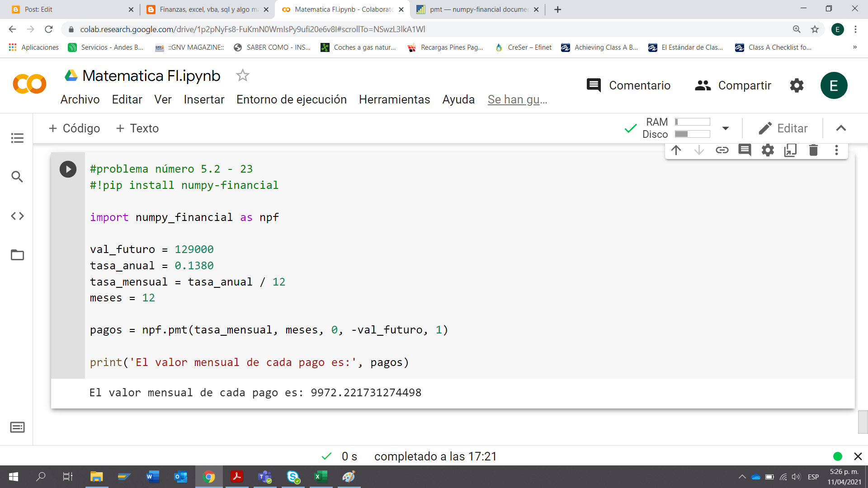The width and height of the screenshot is (868, 488).
Task: Delete the current code cell
Action: click(813, 150)
